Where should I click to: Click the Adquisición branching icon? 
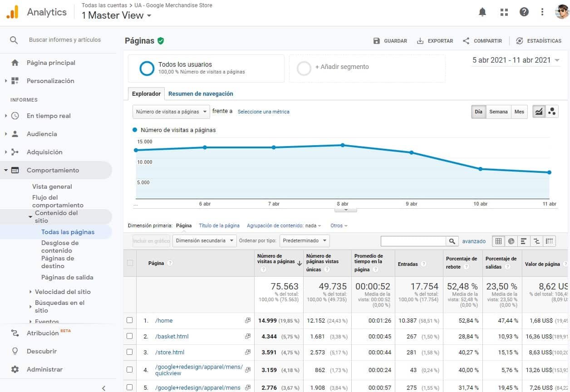tap(15, 152)
